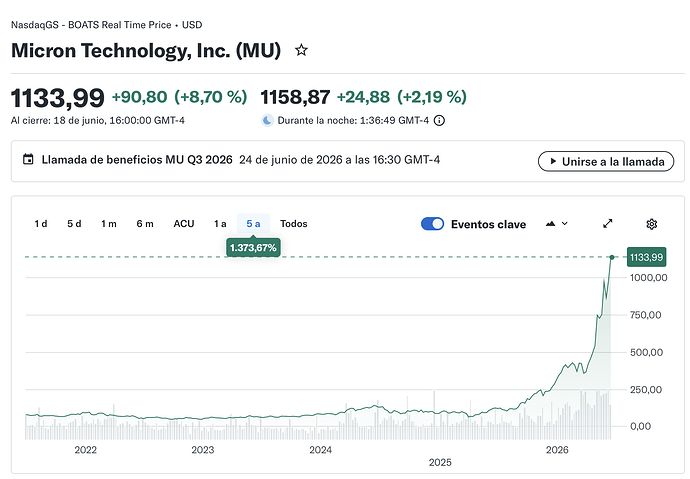This screenshot has height=479, width=690.
Task: Click the 1.373,67% performance badge
Action: pyautogui.click(x=253, y=248)
